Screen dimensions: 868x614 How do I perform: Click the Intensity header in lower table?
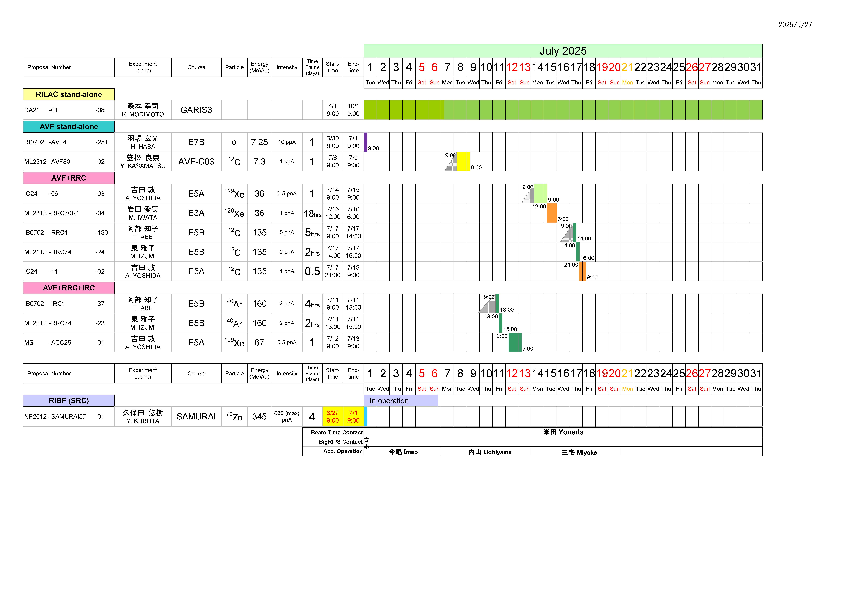click(287, 373)
